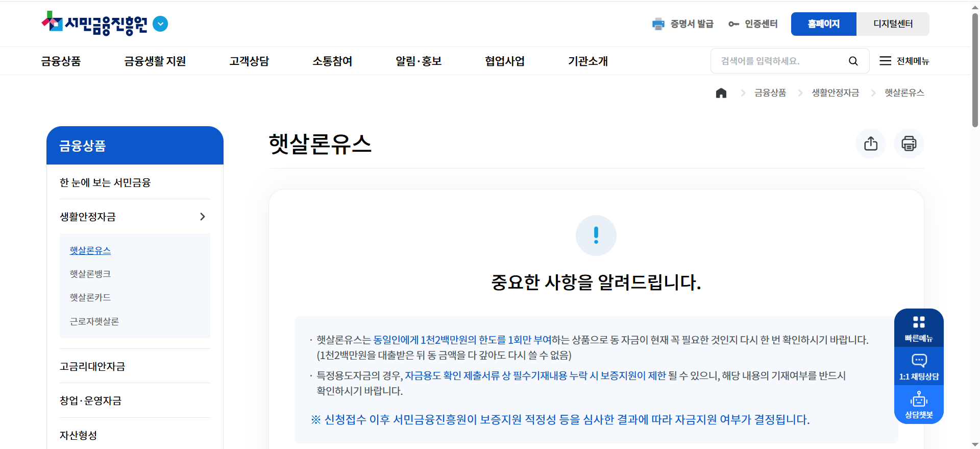Open 고금리대안자금 sidebar item
The image size is (980, 449).
pos(92,366)
